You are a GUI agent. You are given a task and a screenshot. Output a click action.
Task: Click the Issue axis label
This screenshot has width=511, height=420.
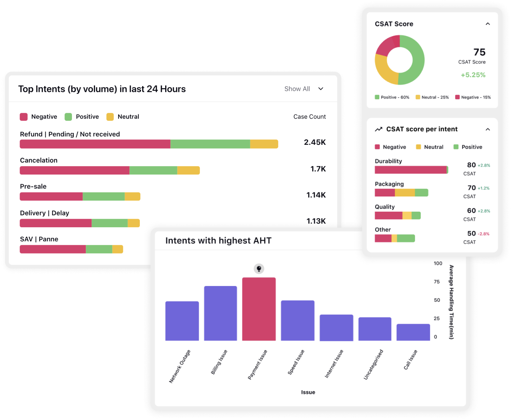coord(308,392)
